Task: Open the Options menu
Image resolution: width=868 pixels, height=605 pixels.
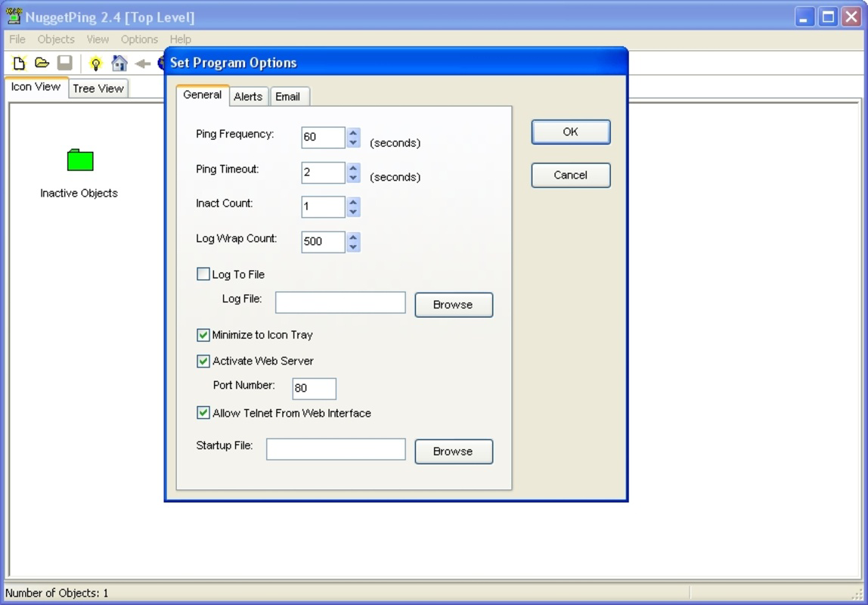Action: [x=139, y=39]
